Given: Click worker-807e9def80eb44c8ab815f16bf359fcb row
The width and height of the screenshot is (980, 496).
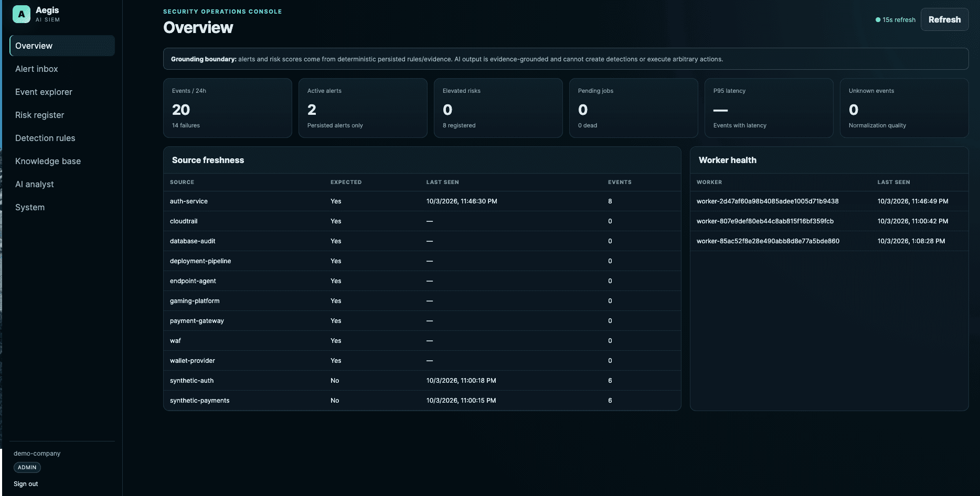Looking at the screenshot, I should tap(829, 221).
